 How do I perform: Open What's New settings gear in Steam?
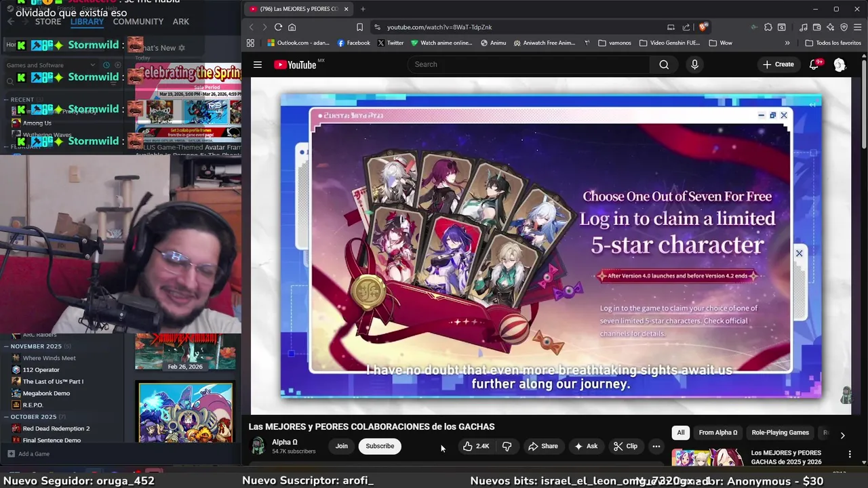(181, 48)
